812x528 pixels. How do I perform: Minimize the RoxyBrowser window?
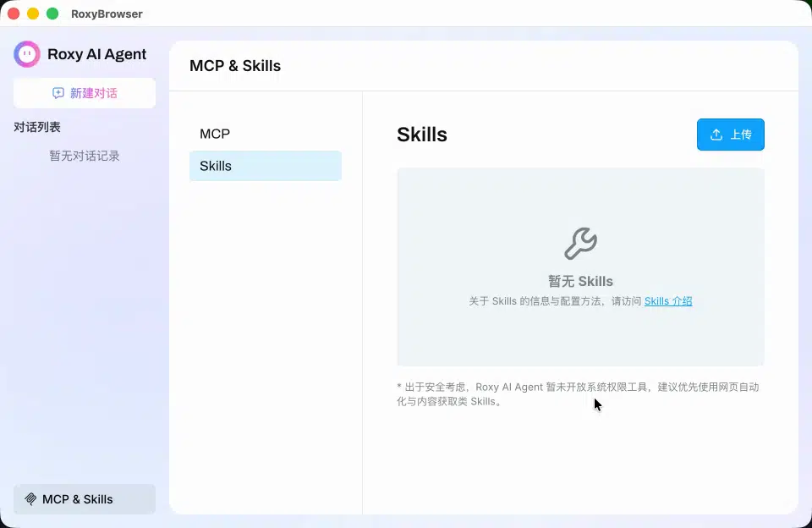pyautogui.click(x=33, y=14)
